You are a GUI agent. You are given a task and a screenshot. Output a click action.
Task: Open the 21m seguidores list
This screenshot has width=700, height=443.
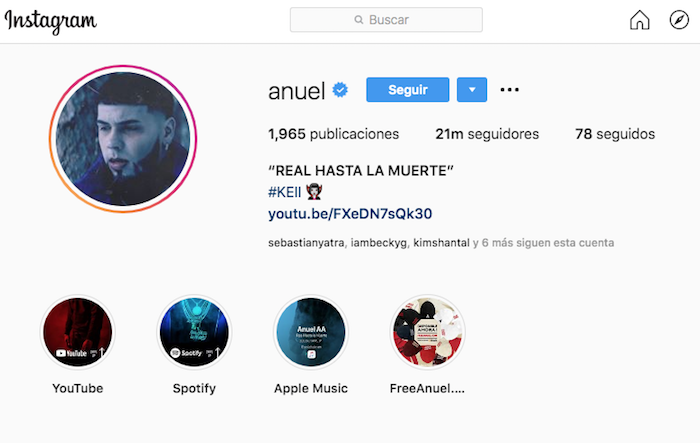pyautogui.click(x=487, y=134)
